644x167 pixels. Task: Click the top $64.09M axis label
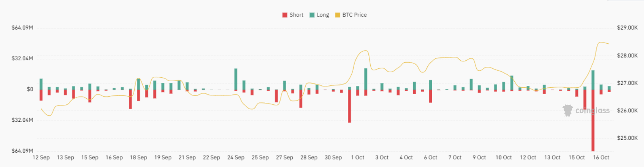22,28
